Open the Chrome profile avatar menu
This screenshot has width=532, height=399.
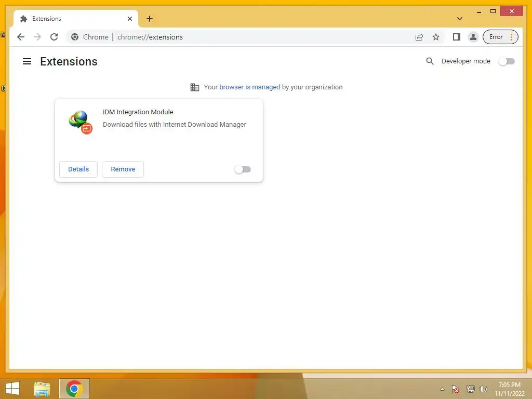[473, 37]
